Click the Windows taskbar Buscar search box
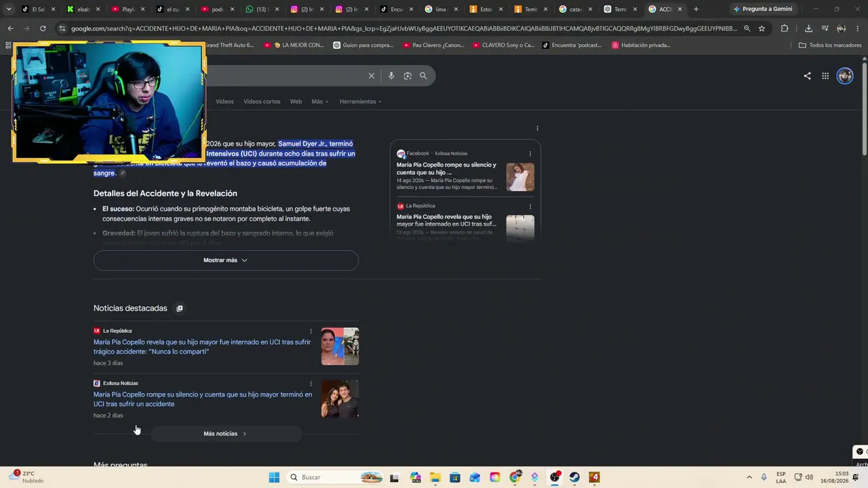 click(335, 477)
